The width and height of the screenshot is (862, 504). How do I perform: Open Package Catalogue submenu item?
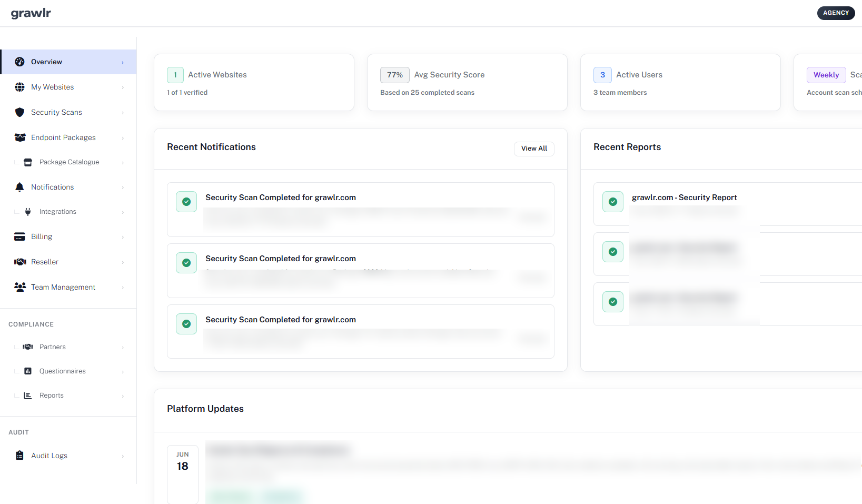click(x=68, y=162)
